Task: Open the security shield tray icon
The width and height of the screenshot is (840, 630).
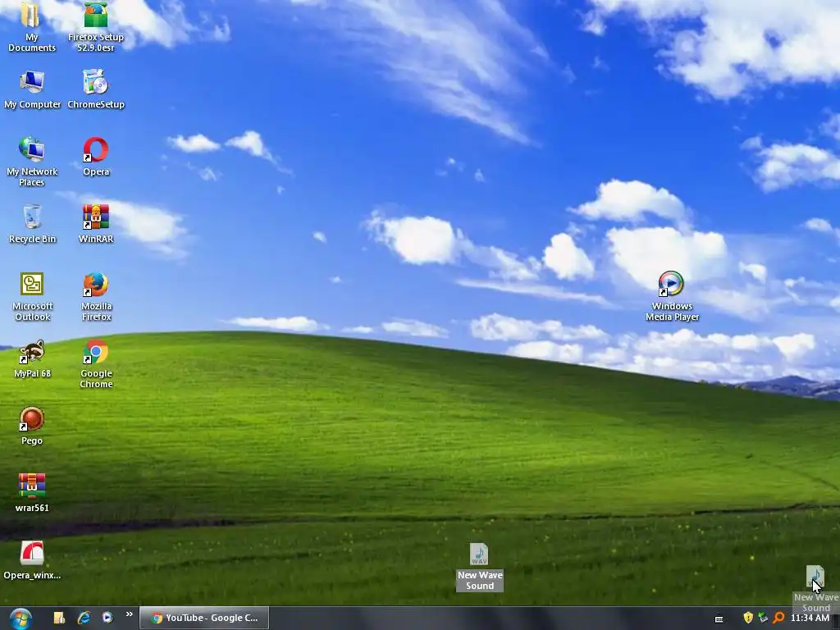Action: pyautogui.click(x=748, y=618)
